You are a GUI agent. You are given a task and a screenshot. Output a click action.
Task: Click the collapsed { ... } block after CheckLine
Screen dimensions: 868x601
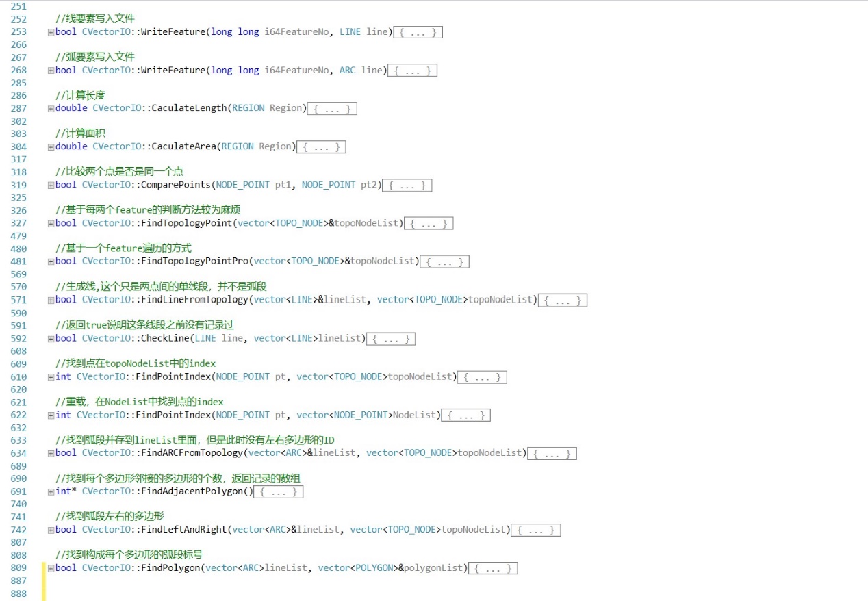click(x=391, y=339)
